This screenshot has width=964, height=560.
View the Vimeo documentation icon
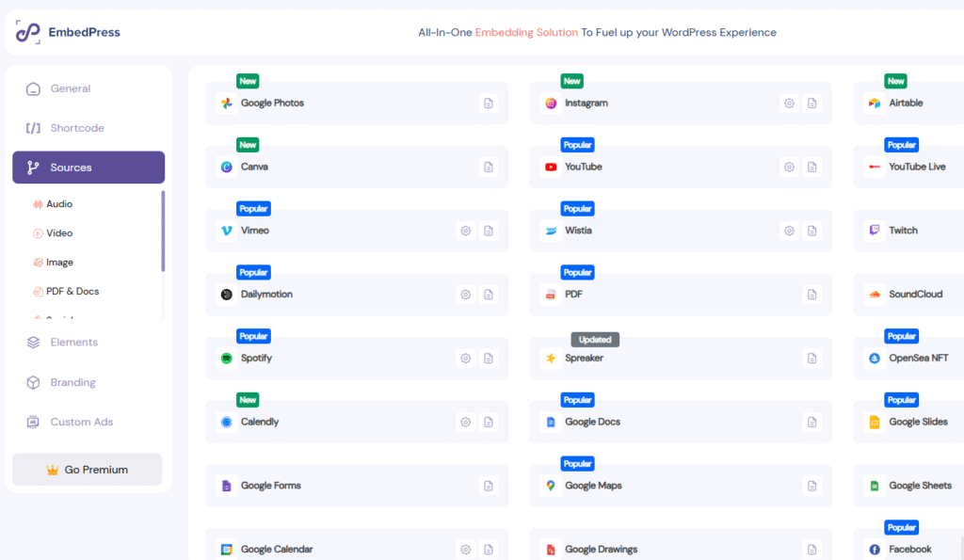[489, 232]
